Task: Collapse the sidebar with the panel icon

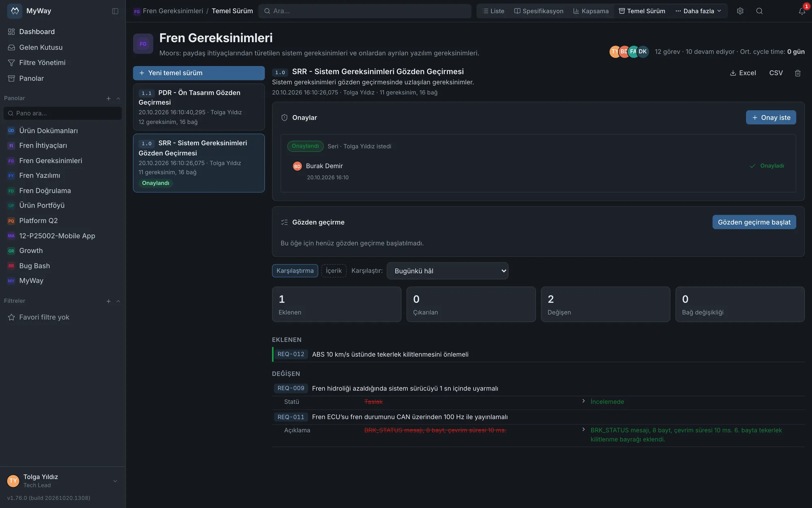Action: tap(115, 11)
